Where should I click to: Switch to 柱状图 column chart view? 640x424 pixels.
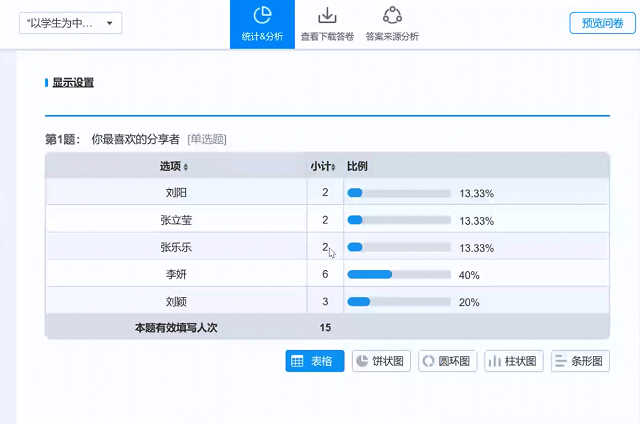(514, 361)
